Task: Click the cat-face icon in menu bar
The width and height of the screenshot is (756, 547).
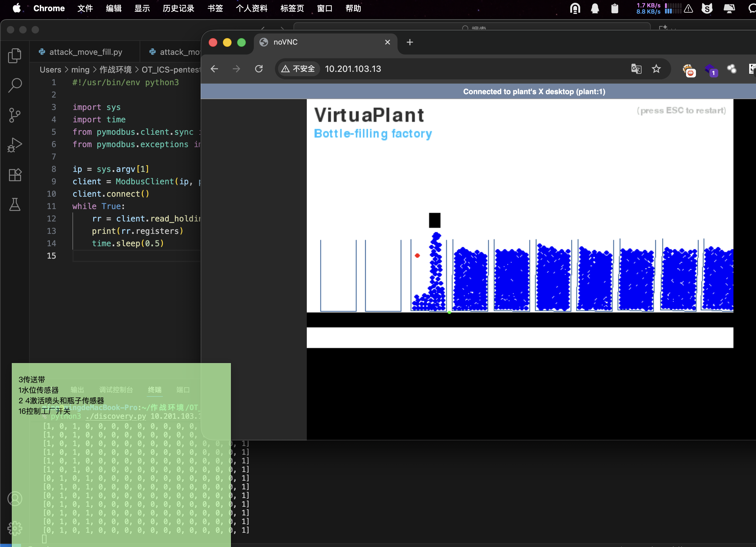Action: click(707, 8)
